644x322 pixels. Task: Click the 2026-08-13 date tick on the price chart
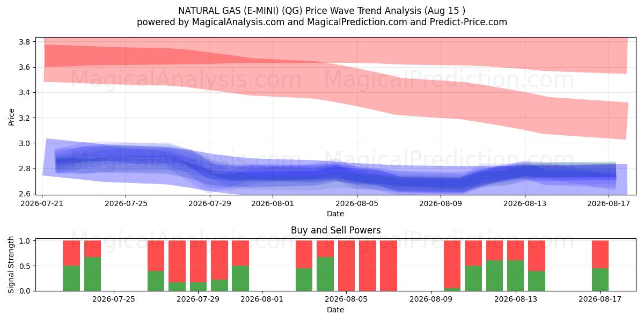point(525,203)
